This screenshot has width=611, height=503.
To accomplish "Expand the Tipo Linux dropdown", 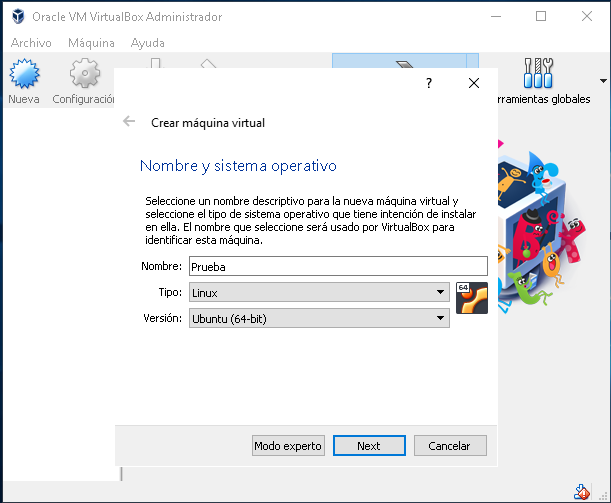I will click(x=319, y=292).
